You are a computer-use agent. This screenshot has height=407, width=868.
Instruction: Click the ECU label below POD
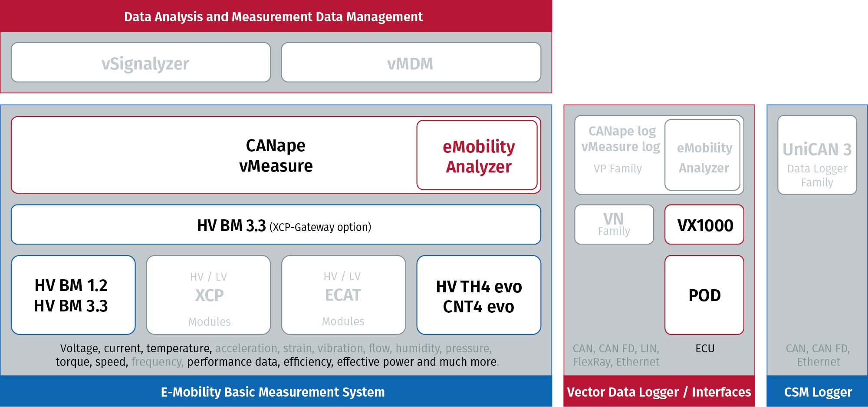point(705,348)
